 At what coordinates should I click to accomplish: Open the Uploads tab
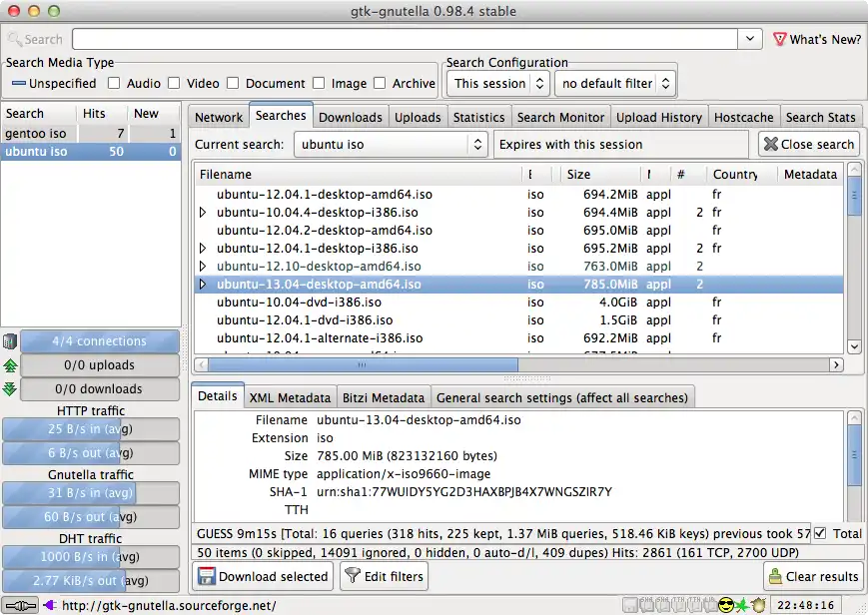click(x=418, y=118)
